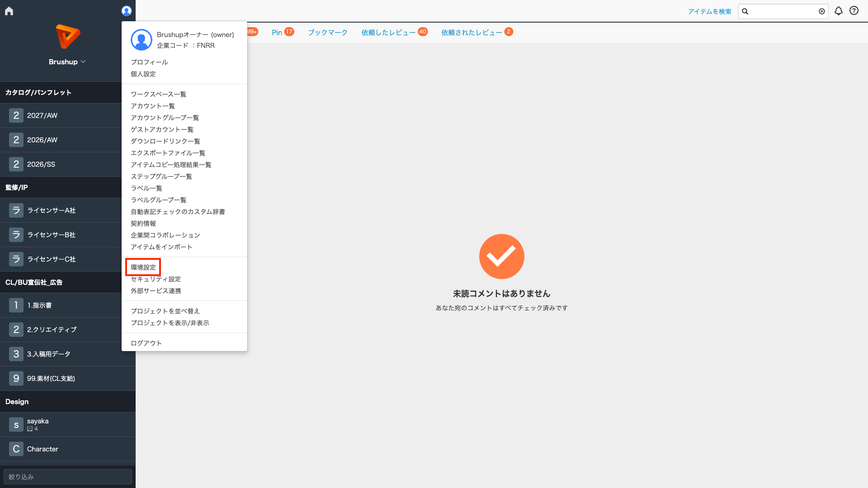Click the Brushup logo
The image size is (868, 488).
coord(68,36)
